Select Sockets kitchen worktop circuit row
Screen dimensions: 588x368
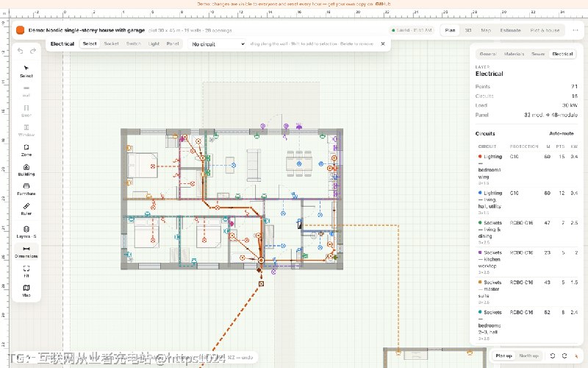click(x=527, y=262)
